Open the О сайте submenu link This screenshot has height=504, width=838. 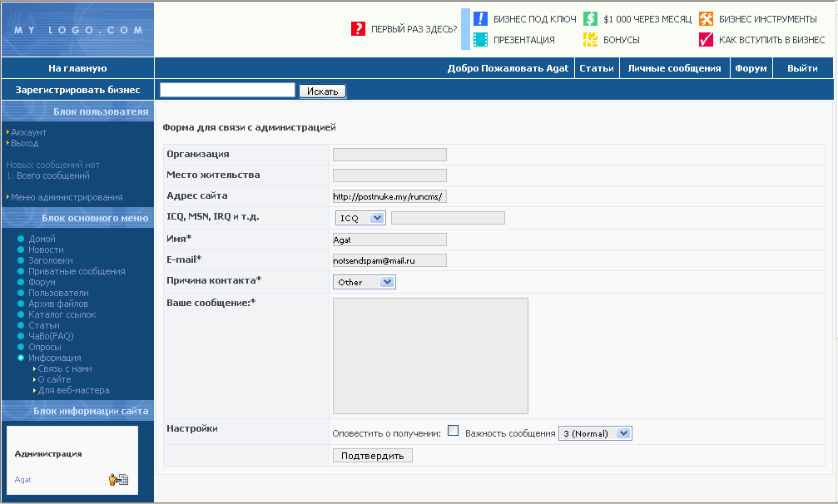click(54, 379)
